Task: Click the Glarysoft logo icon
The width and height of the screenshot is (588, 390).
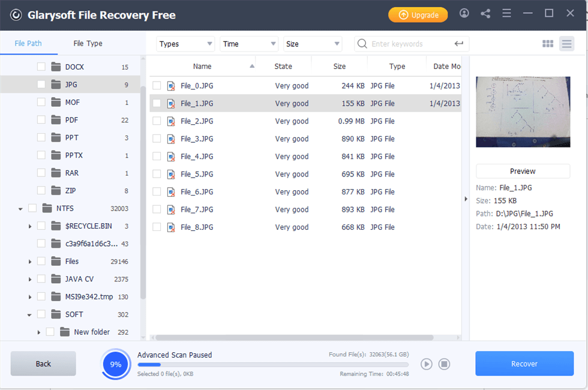Action: [x=16, y=15]
